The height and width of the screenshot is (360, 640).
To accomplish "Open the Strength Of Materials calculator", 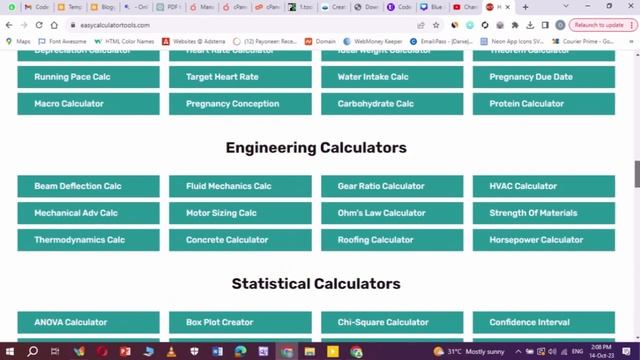I will (544, 213).
